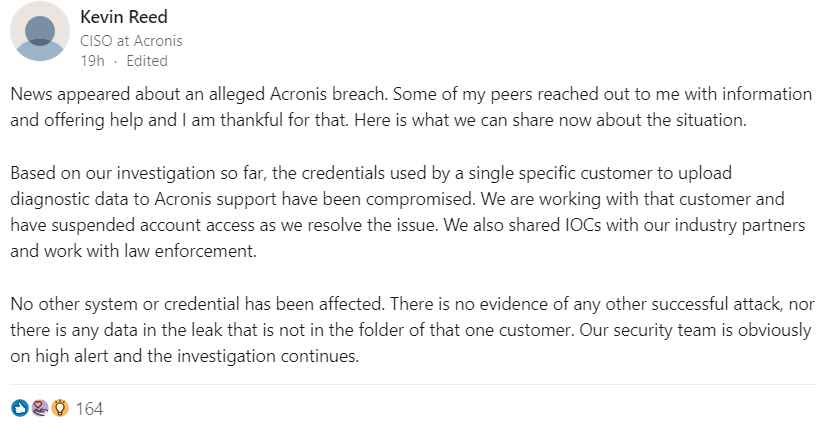Click the phrase "alleged Acronis breach"
This screenshot has height=424, width=830.
click(x=298, y=94)
